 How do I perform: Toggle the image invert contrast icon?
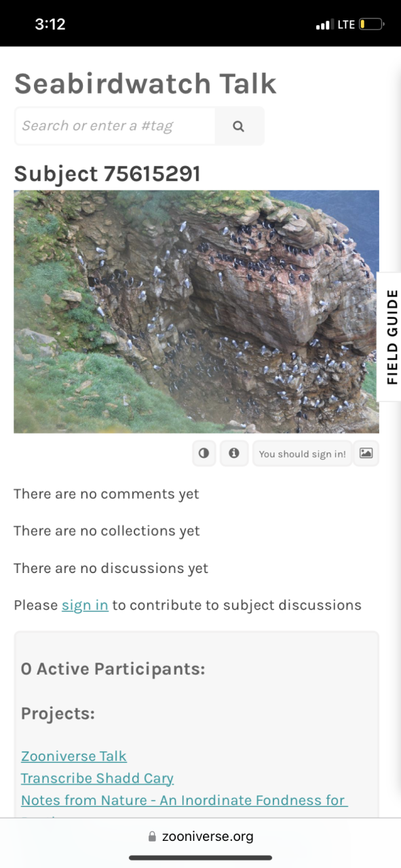pyautogui.click(x=204, y=453)
